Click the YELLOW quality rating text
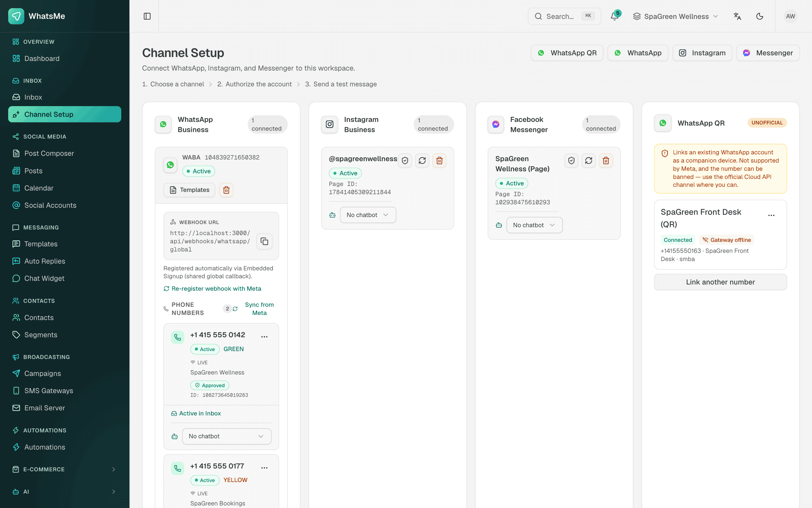 [235, 480]
